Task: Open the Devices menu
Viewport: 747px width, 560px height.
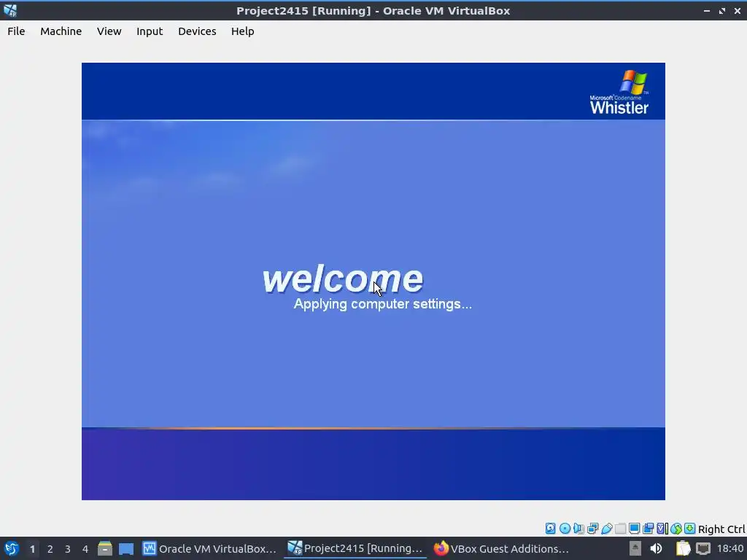Action: coord(197,31)
